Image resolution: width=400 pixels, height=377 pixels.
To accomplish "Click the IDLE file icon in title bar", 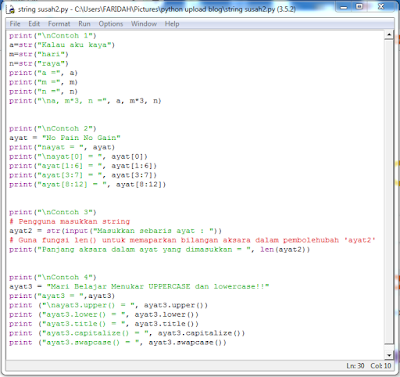I will (11, 9).
